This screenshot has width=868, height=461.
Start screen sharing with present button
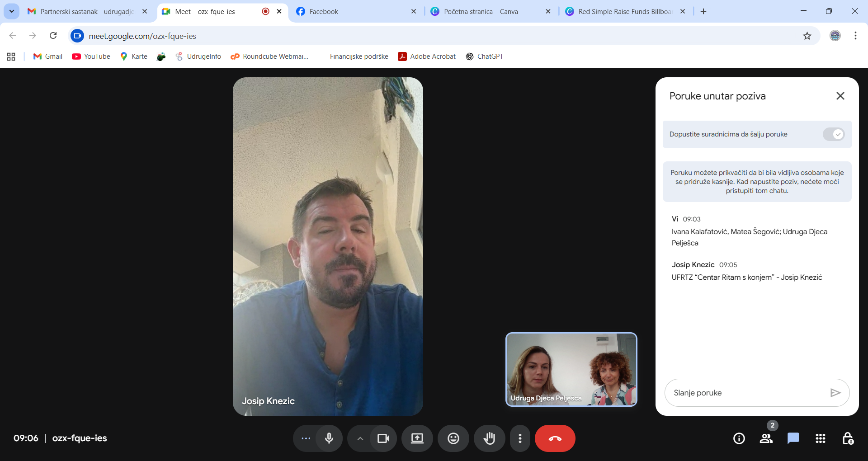[x=417, y=438]
